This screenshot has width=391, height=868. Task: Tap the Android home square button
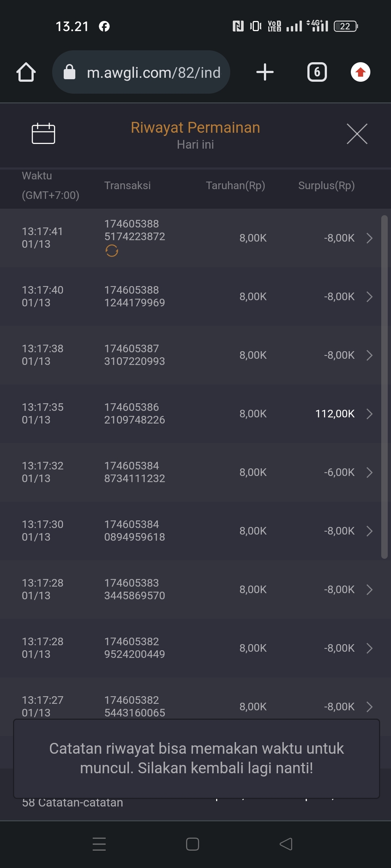(192, 844)
